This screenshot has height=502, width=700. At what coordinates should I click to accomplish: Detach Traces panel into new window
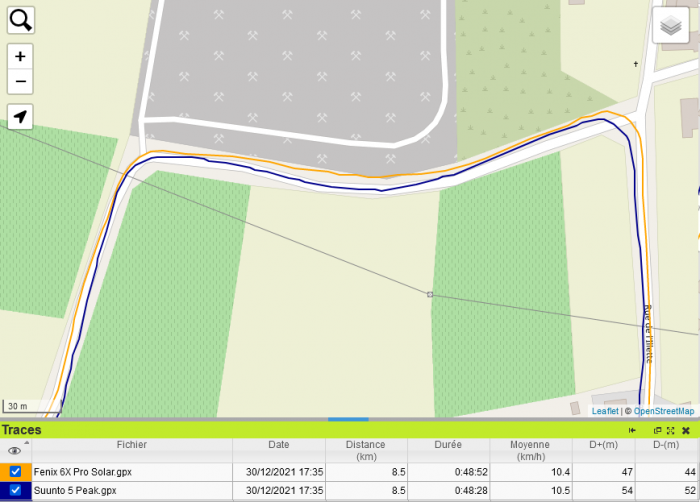pyautogui.click(x=658, y=430)
